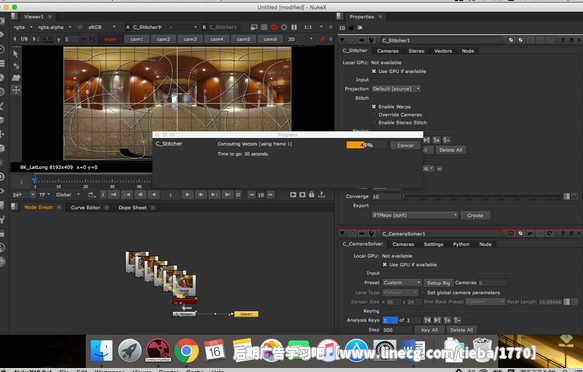Open the Preset Custom dropdown

click(402, 282)
